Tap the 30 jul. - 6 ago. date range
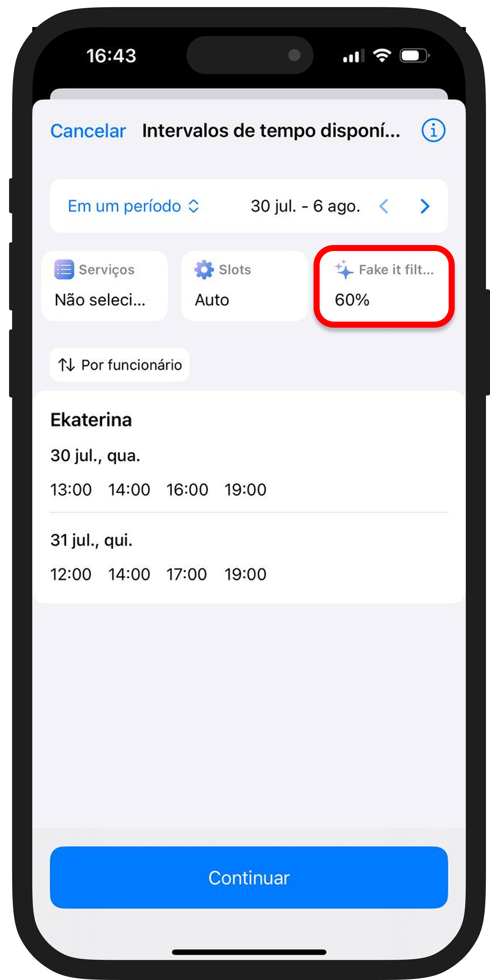The height and width of the screenshot is (980, 490). 305,206
